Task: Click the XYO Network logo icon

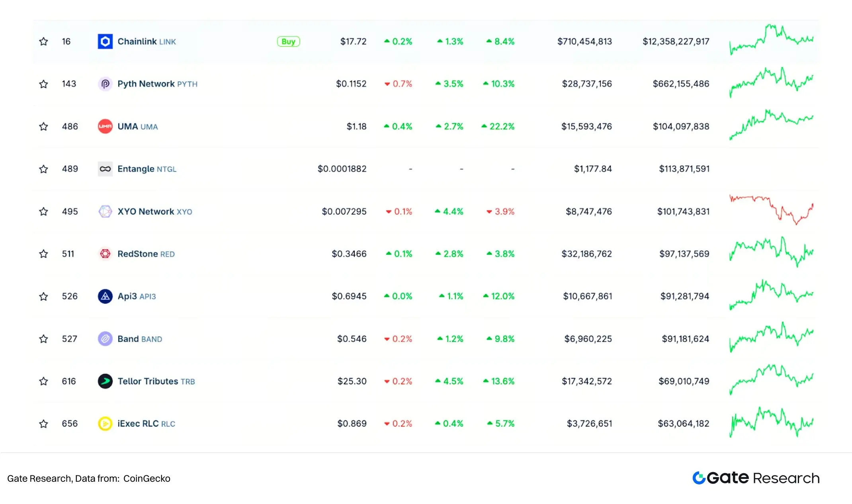Action: (105, 211)
